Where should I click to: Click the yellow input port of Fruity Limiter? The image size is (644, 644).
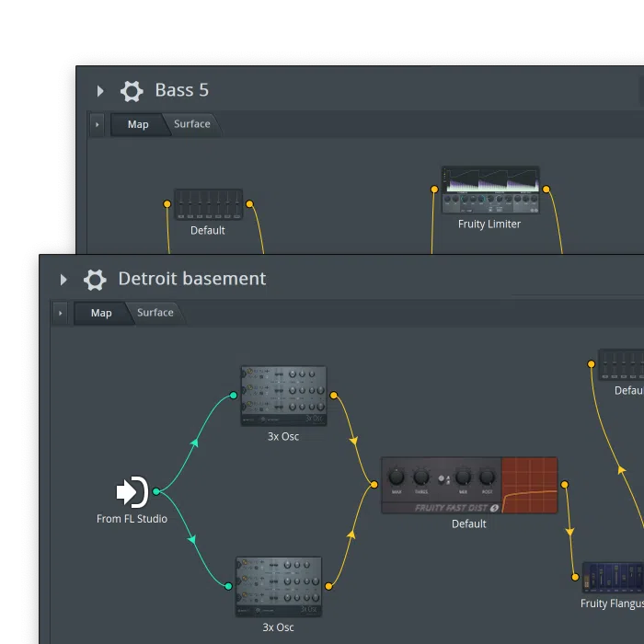tap(434, 189)
